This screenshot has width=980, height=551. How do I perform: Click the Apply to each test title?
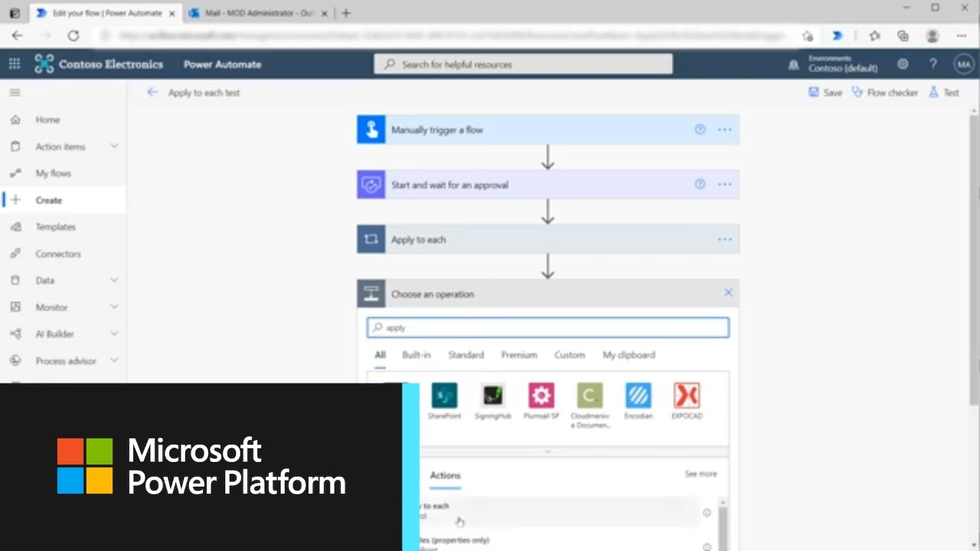point(204,93)
